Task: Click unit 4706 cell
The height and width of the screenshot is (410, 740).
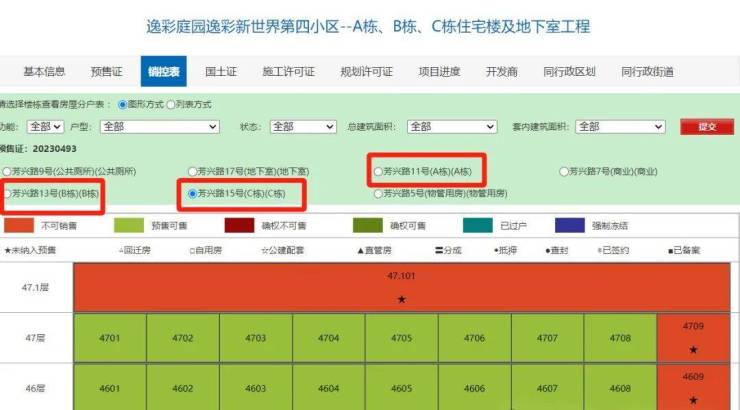Action: tap(474, 338)
